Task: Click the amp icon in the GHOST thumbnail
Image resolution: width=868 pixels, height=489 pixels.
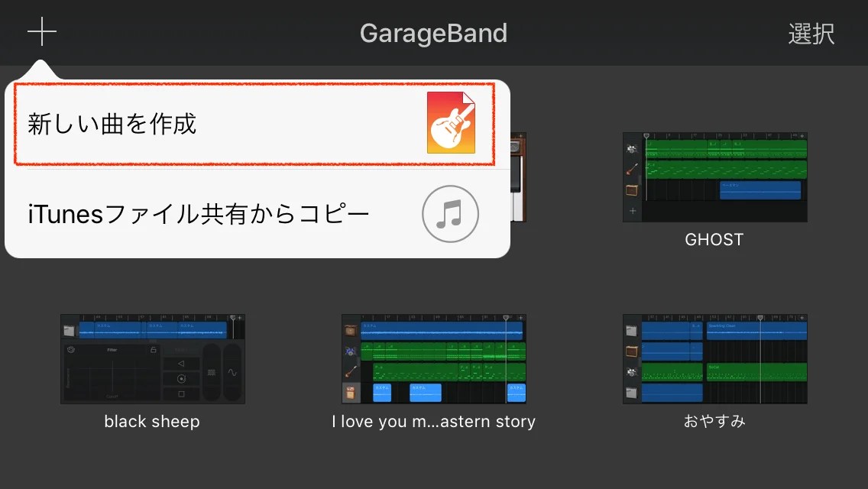Action: tap(632, 188)
